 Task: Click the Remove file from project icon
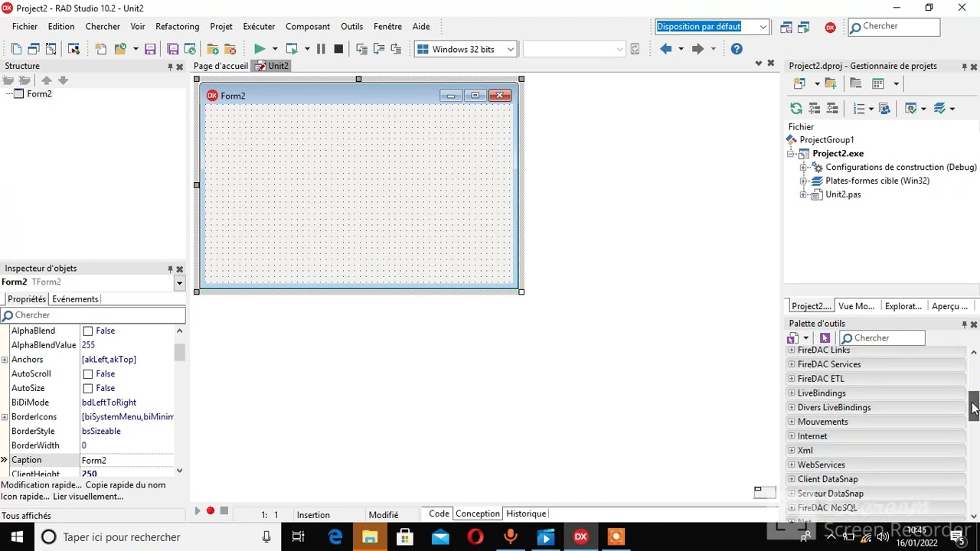[230, 49]
